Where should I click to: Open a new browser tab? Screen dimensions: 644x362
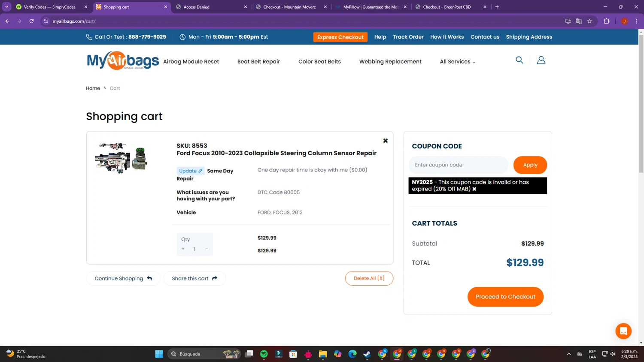pos(497,7)
